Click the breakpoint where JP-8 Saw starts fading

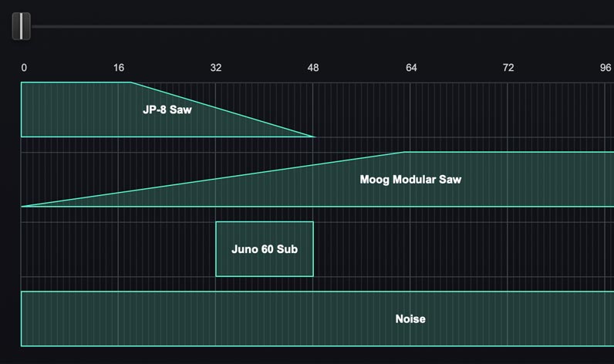click(x=130, y=83)
